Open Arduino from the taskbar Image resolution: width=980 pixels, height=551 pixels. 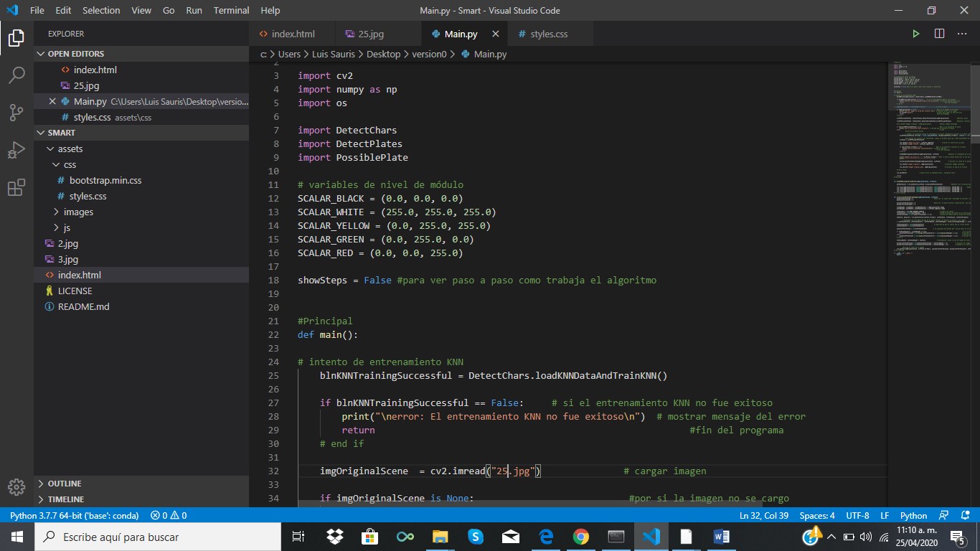pyautogui.click(x=405, y=537)
